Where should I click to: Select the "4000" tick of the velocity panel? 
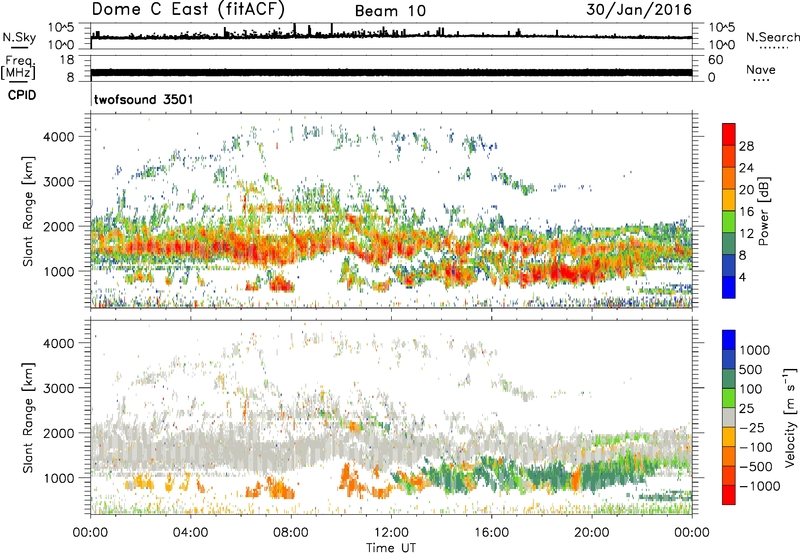pos(59,343)
